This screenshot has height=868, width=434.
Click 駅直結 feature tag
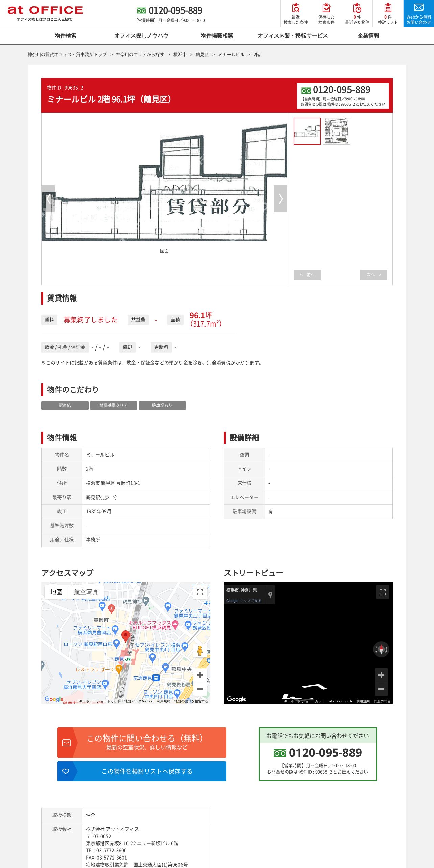65,405
